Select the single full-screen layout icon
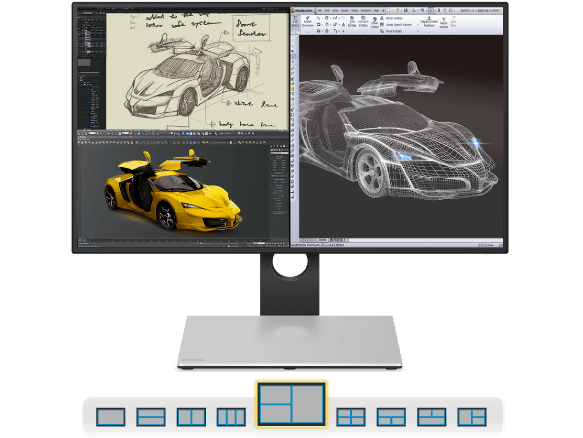Screen dimensions: 583x438 pyautogui.click(x=110, y=416)
